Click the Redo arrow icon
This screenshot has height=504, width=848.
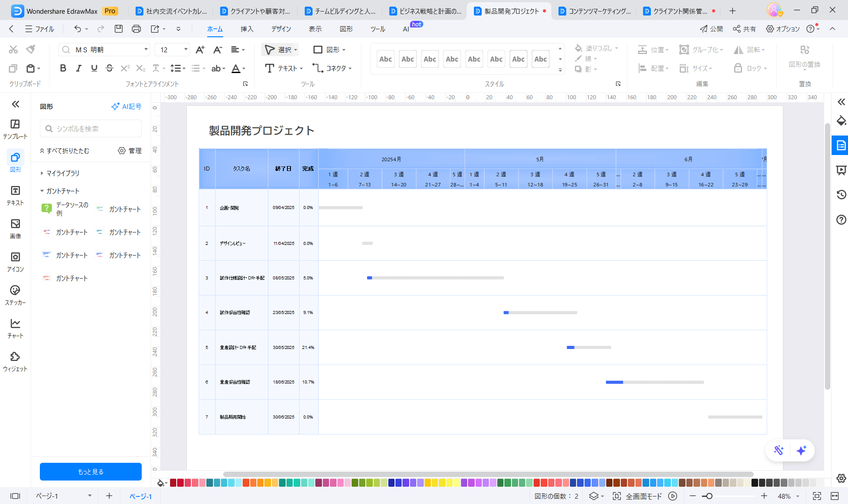pos(101,29)
